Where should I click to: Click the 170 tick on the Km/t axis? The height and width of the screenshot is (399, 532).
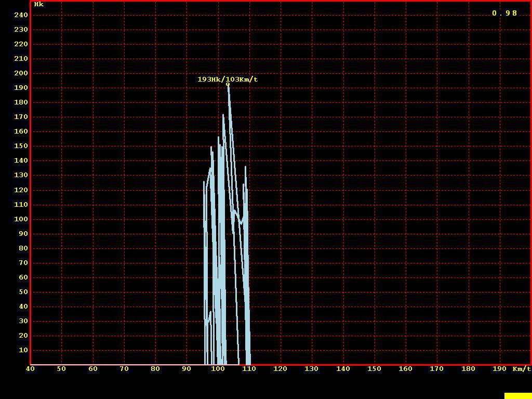(436, 369)
